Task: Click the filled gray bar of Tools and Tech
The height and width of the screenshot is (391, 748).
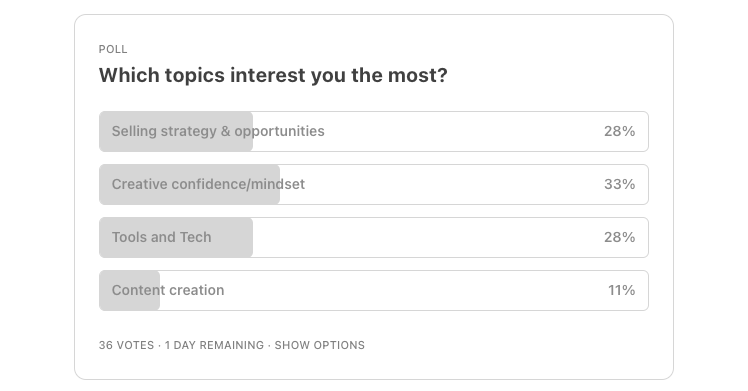Action: [176, 237]
